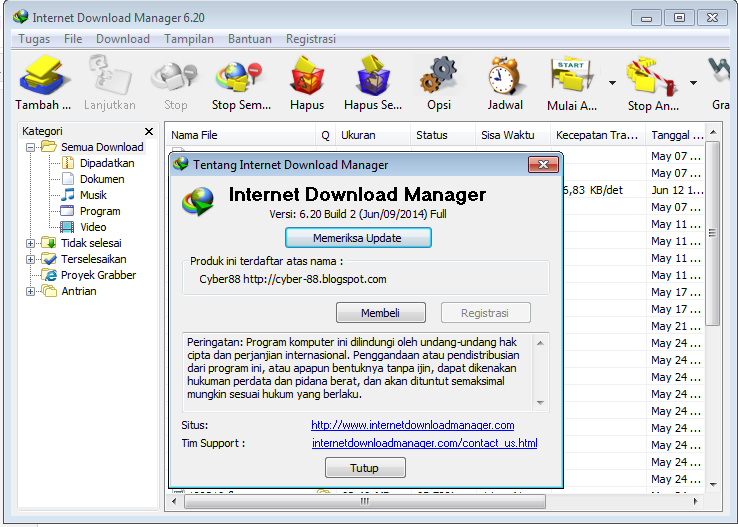Viewport: 738px width, 527px height.
Task: Open Stop Antrian dropdown arrow
Action: pos(693,83)
